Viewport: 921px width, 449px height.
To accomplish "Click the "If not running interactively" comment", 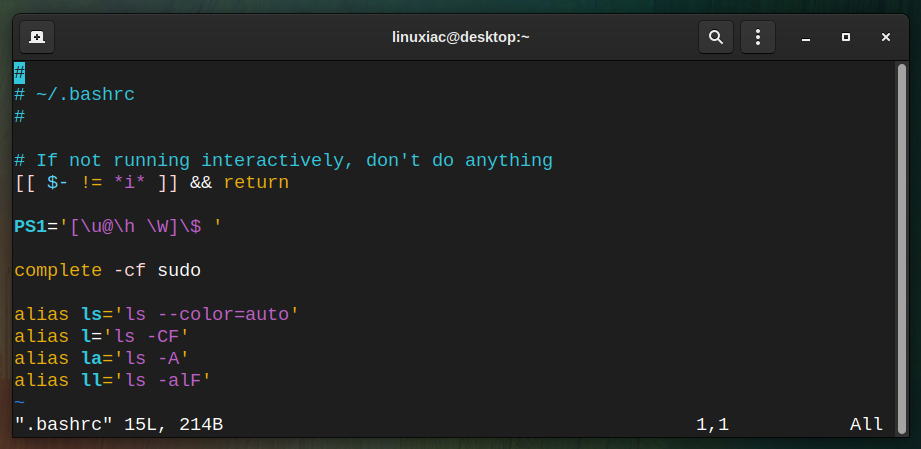I will tap(283, 160).
